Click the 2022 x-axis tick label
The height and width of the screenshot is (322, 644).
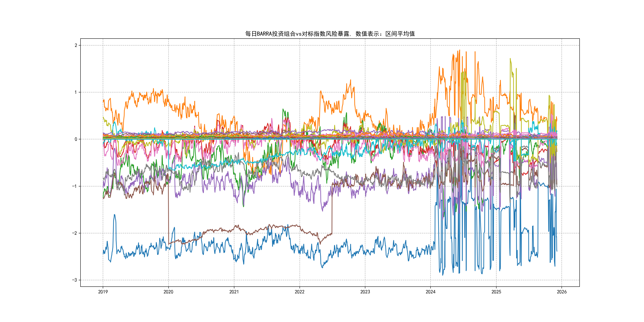300,292
